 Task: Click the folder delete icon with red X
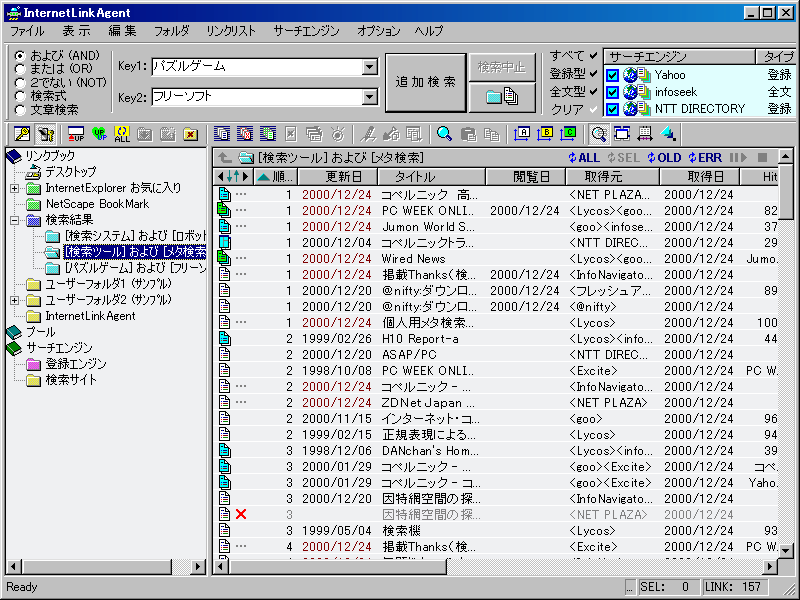point(190,134)
